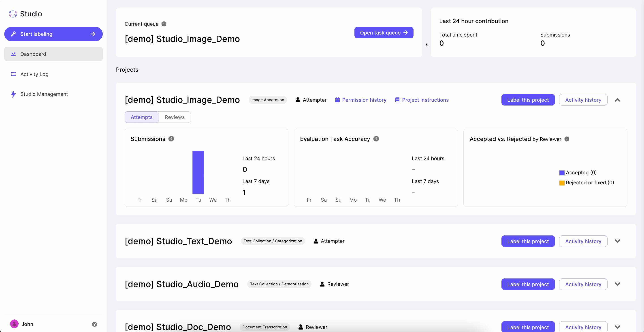Click John's user avatar icon
The image size is (644, 332).
click(x=14, y=324)
